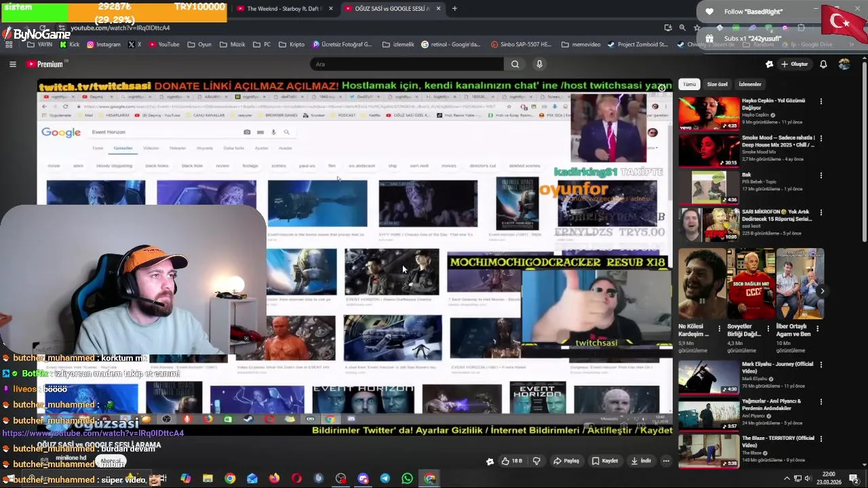Open a new browser tab
The width and height of the screenshot is (868, 488).
pyautogui.click(x=454, y=9)
